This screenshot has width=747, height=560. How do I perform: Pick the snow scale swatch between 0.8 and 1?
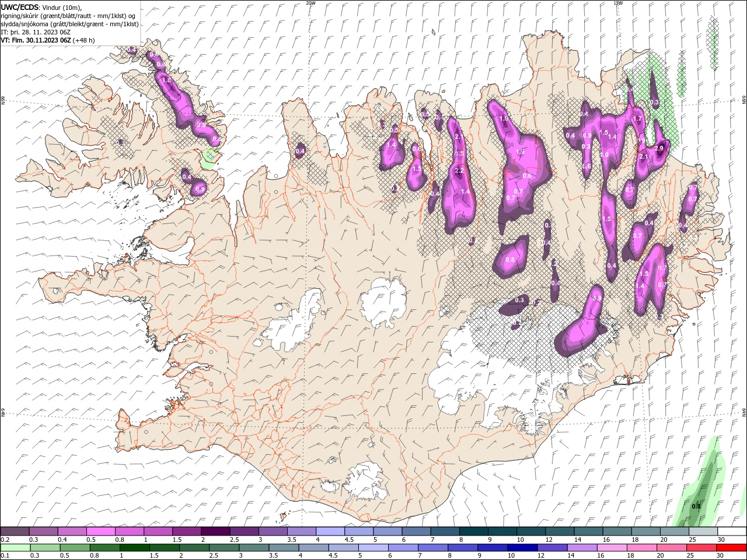[130, 531]
